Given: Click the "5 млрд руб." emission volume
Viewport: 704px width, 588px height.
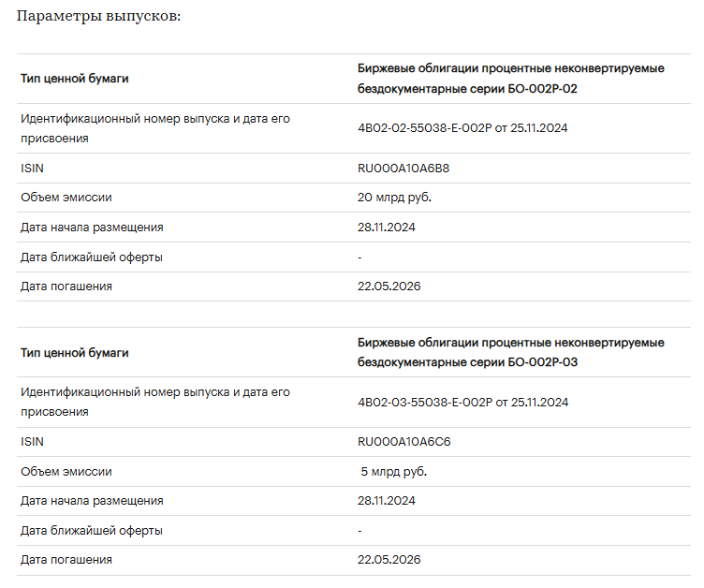Looking at the screenshot, I should [x=394, y=472].
